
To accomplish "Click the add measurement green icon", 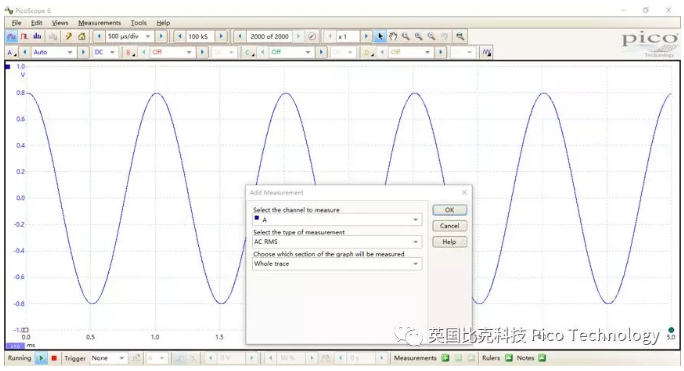I will pyautogui.click(x=445, y=358).
